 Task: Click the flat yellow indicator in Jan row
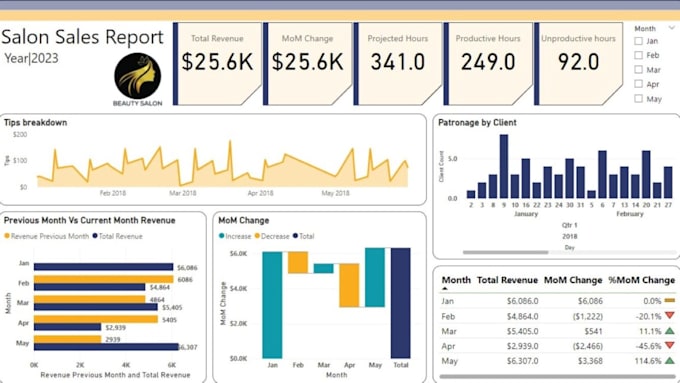point(670,300)
